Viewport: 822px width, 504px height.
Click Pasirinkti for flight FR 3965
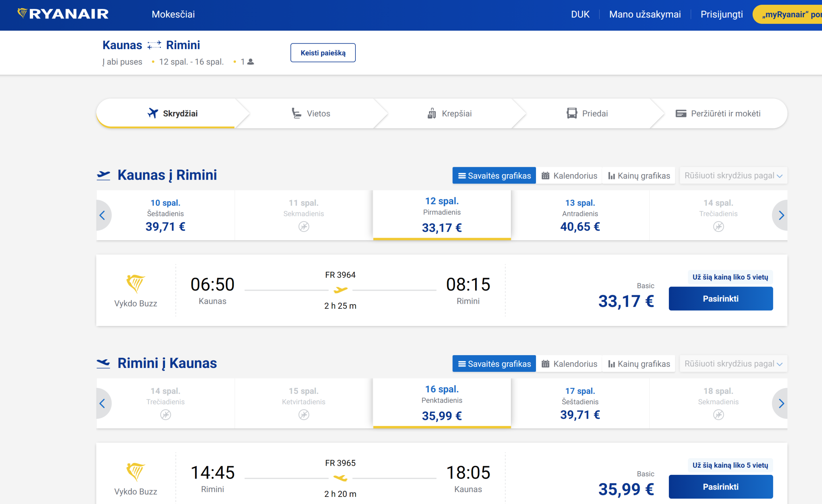[x=721, y=487]
